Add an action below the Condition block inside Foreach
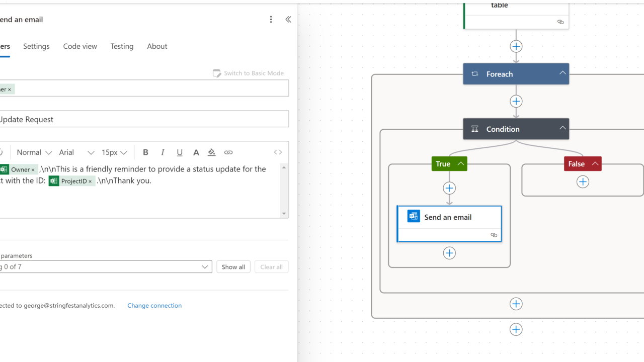This screenshot has width=644, height=362. (516, 304)
